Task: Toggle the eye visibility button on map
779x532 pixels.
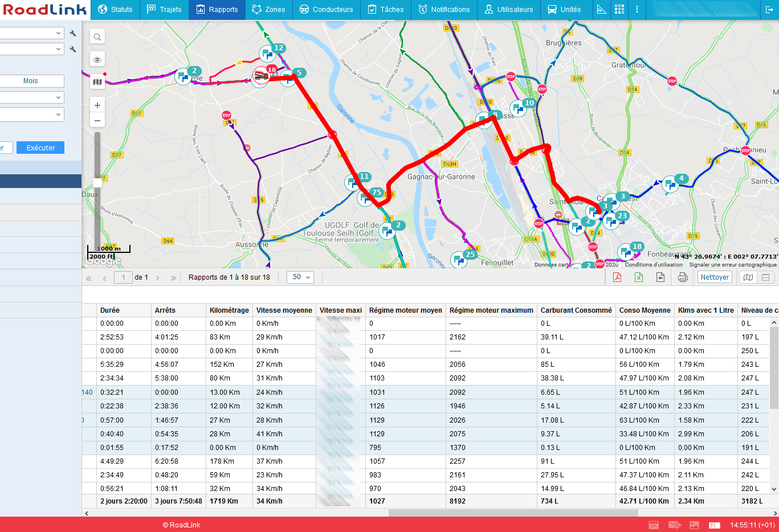Action: pos(97,60)
